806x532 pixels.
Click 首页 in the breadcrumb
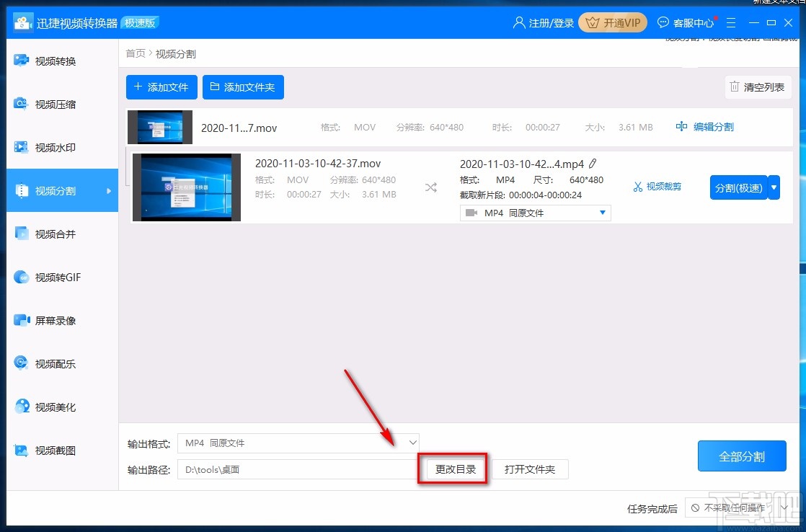tap(136, 53)
